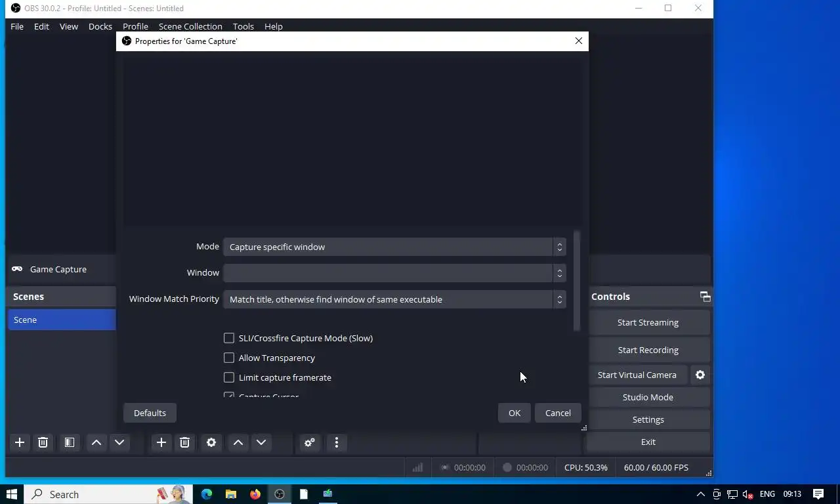Click the streaming status icon in status bar

(445, 467)
